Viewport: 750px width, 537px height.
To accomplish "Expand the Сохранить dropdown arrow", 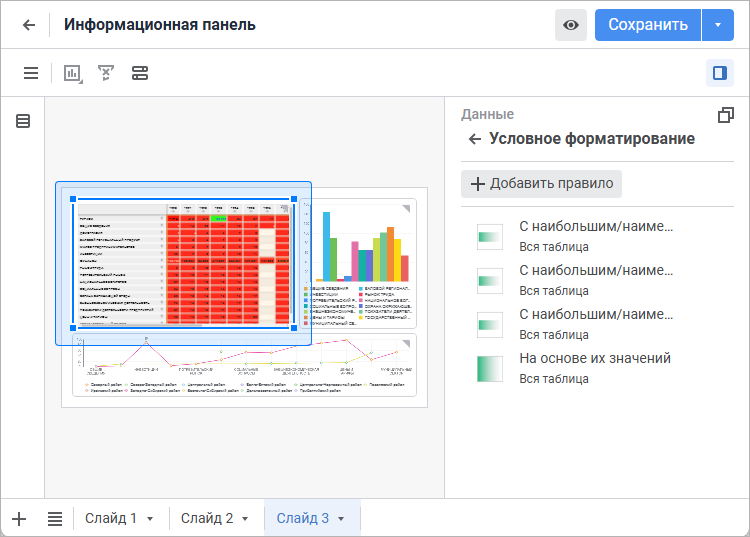I will pos(718,25).
